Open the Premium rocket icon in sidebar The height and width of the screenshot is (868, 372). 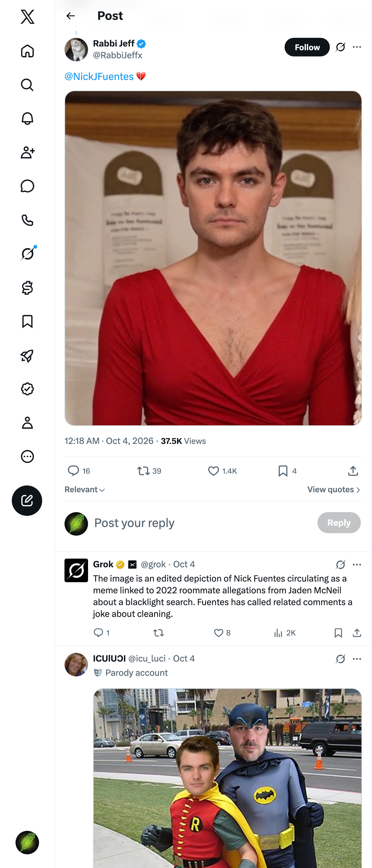27,356
